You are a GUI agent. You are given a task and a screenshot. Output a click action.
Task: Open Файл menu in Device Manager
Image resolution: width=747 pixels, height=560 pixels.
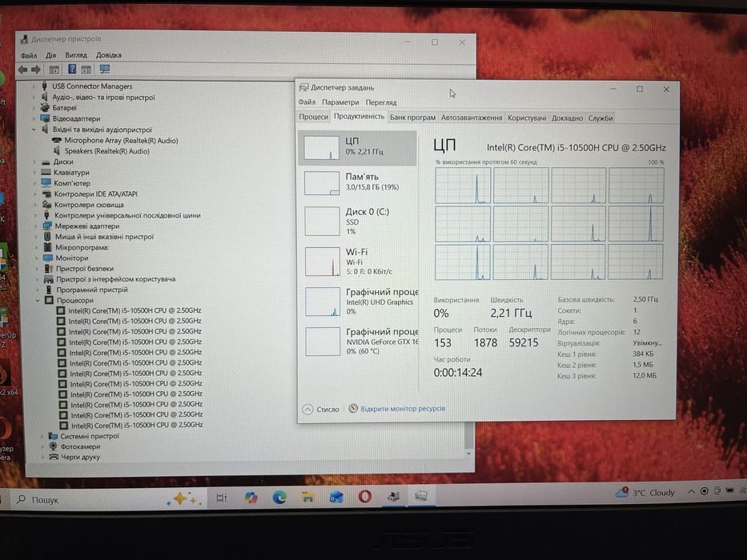29,55
